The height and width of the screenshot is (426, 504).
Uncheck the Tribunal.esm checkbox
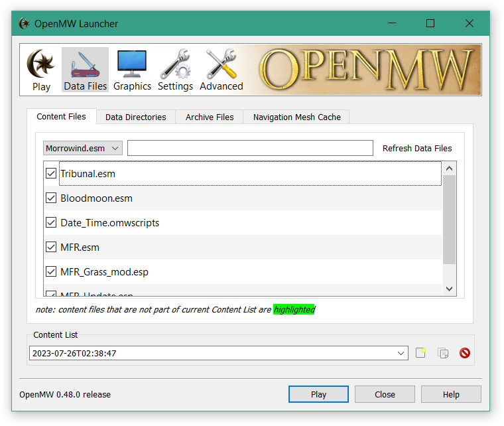coord(51,174)
